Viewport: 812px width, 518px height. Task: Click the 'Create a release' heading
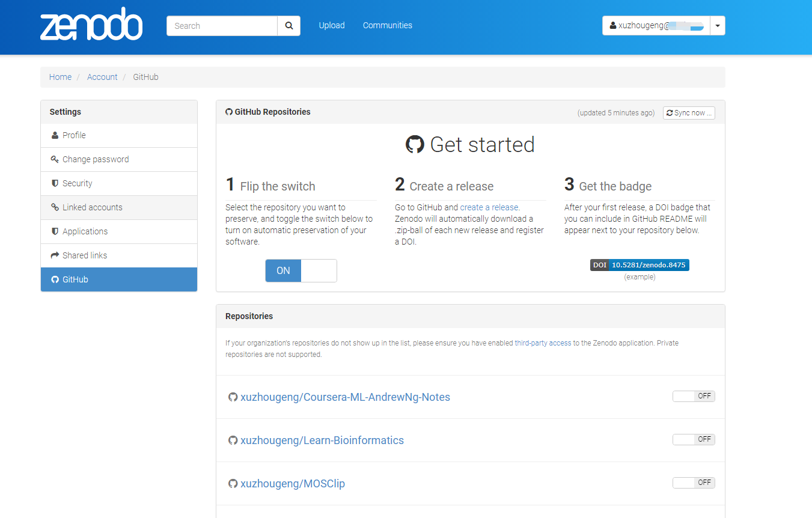[451, 186]
